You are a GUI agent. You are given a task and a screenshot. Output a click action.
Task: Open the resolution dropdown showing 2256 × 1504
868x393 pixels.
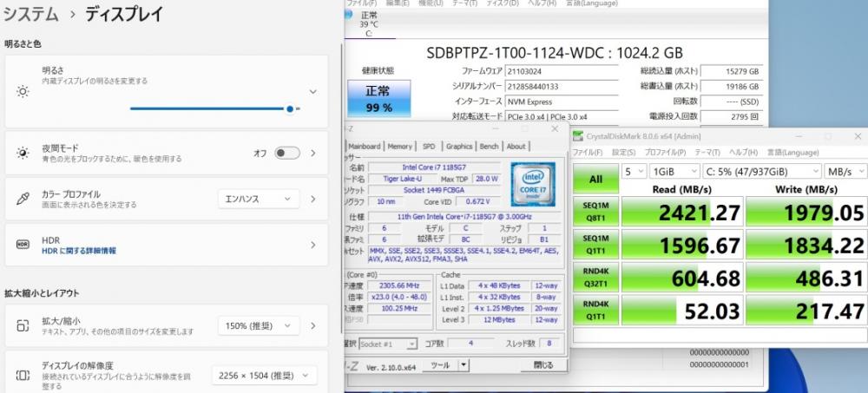point(264,376)
